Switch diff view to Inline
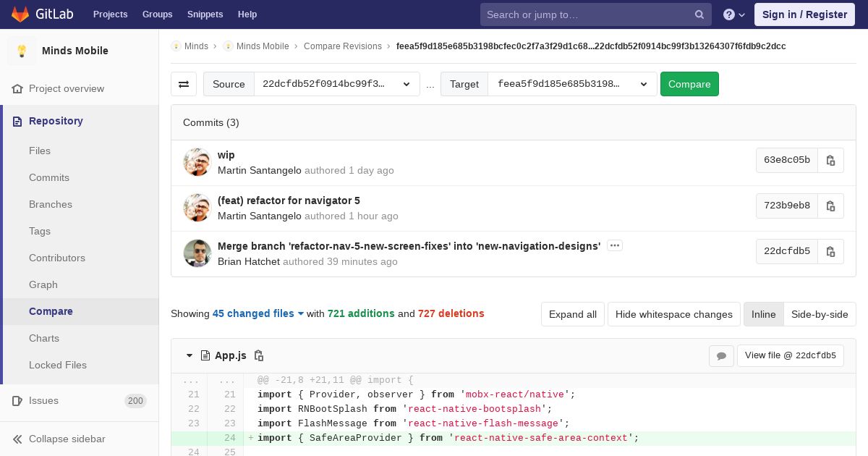Viewport: 868px width, 456px height. pyautogui.click(x=763, y=314)
